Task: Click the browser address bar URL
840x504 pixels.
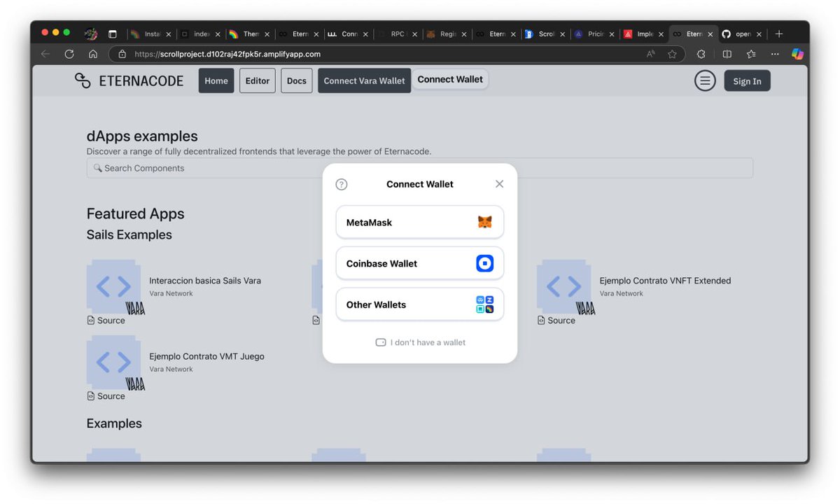Action: [227, 54]
